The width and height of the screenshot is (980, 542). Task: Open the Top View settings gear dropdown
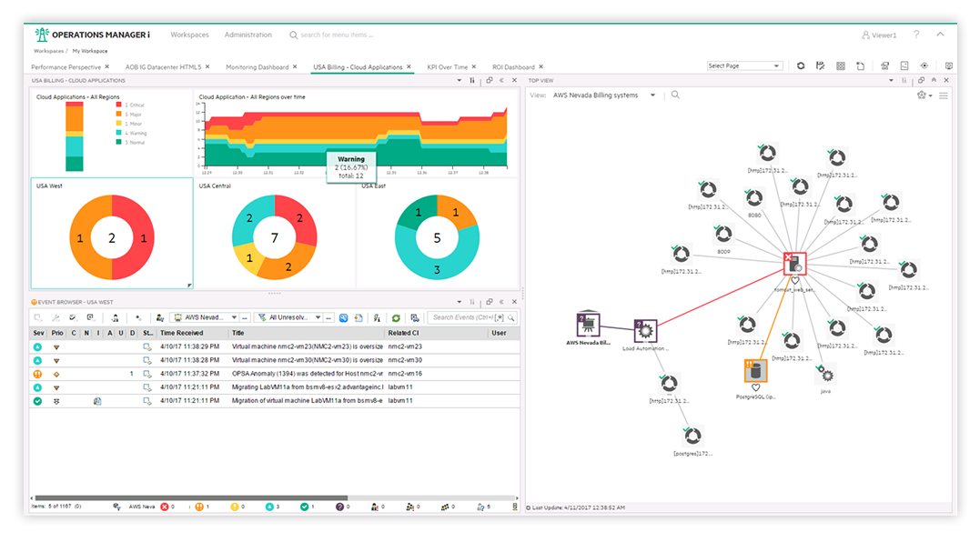pyautogui.click(x=924, y=95)
